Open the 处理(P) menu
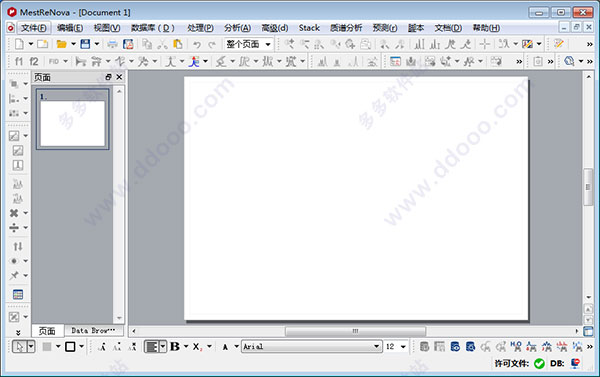 click(x=200, y=28)
